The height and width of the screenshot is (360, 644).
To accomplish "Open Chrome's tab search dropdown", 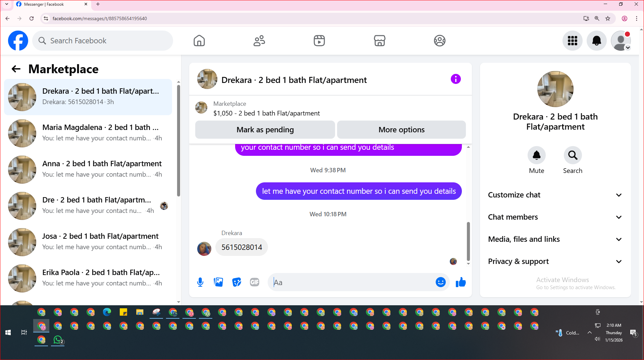I will coord(7,4).
